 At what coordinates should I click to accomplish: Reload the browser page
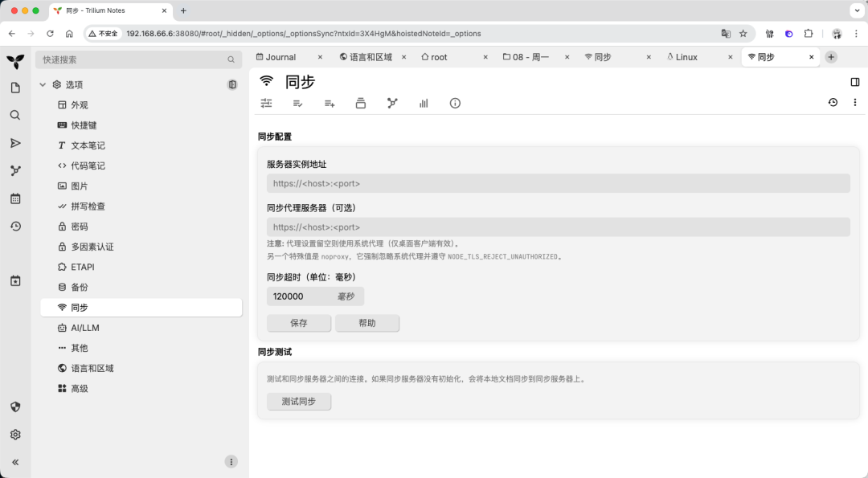coord(50,33)
